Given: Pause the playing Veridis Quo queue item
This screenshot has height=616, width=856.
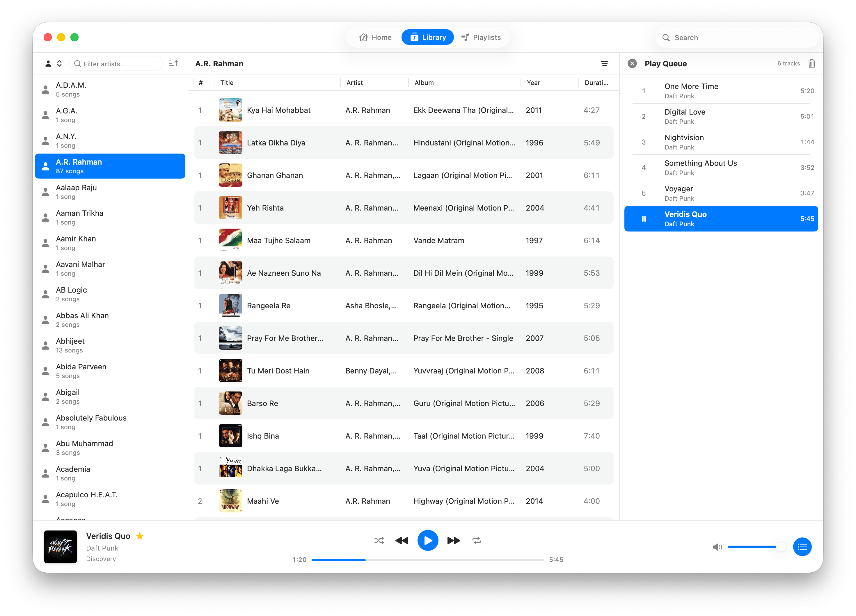Looking at the screenshot, I should coord(644,219).
